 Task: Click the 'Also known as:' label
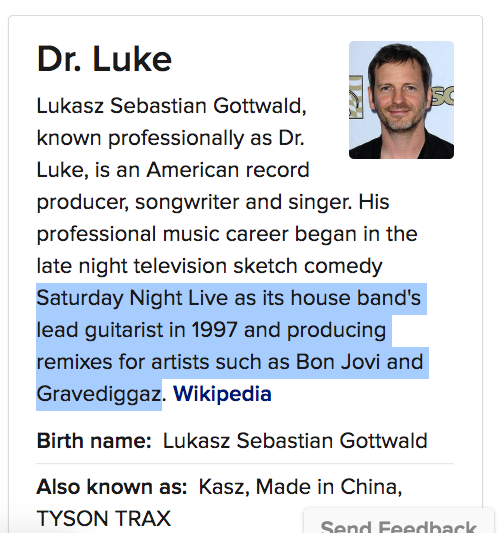point(112,486)
